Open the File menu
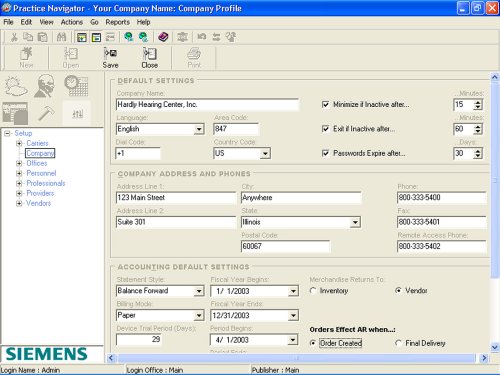The image size is (500, 375). pos(8,22)
